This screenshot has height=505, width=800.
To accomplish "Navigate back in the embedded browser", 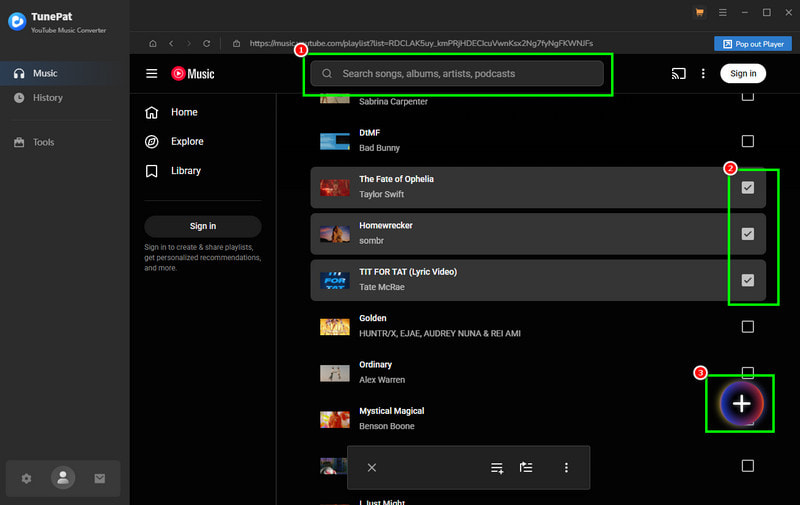I will coord(171,43).
